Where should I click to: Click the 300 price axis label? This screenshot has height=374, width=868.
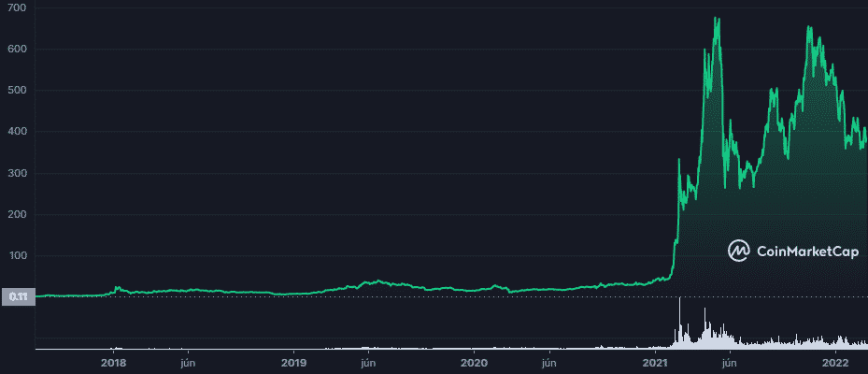[16, 173]
